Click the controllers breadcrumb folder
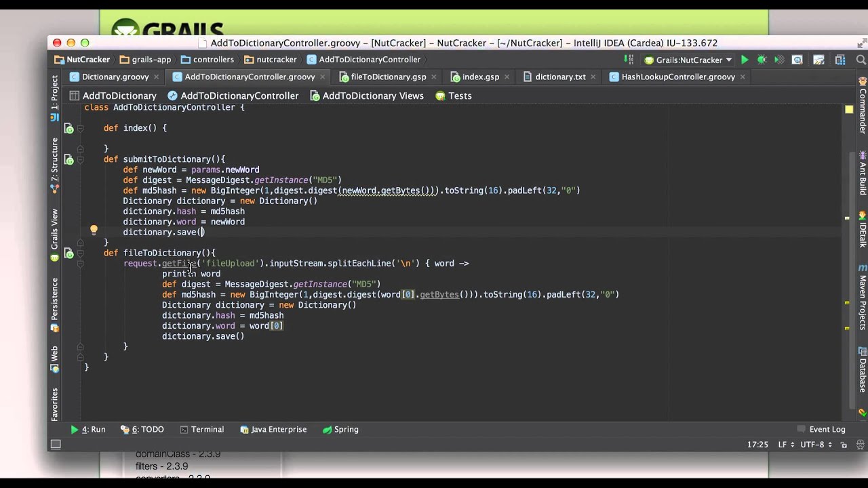868x488 pixels. pyautogui.click(x=208, y=60)
